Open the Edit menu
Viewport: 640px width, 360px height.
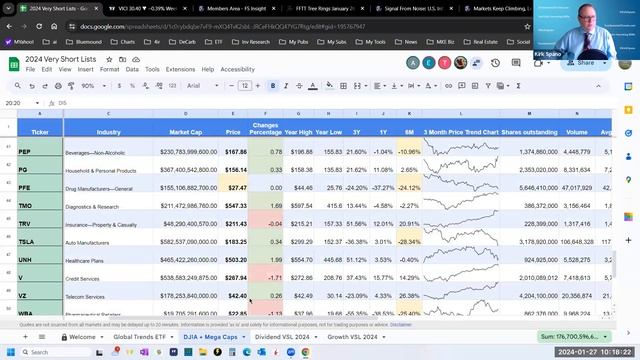coord(47,69)
